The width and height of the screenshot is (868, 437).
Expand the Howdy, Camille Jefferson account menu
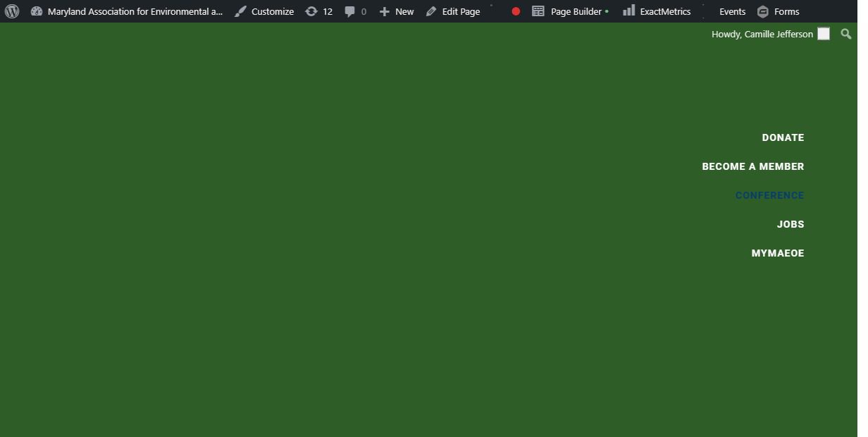click(762, 34)
